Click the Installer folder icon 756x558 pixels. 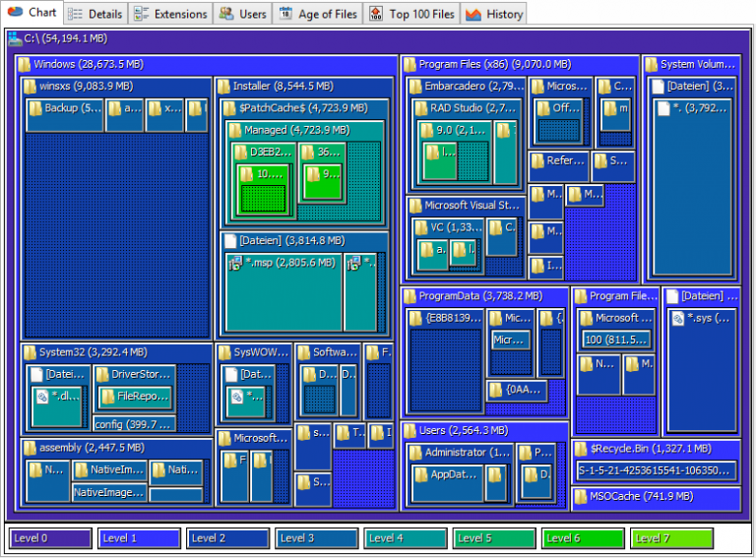coord(223,87)
